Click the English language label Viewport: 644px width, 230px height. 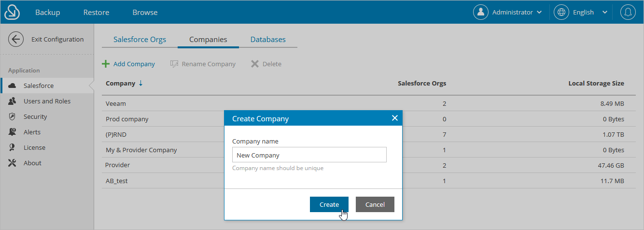583,13
